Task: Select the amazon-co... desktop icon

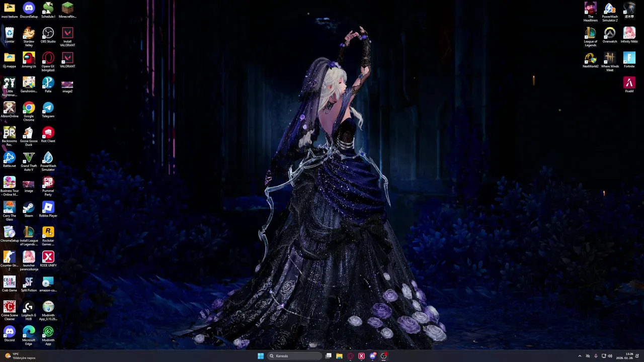Action: coord(48,284)
